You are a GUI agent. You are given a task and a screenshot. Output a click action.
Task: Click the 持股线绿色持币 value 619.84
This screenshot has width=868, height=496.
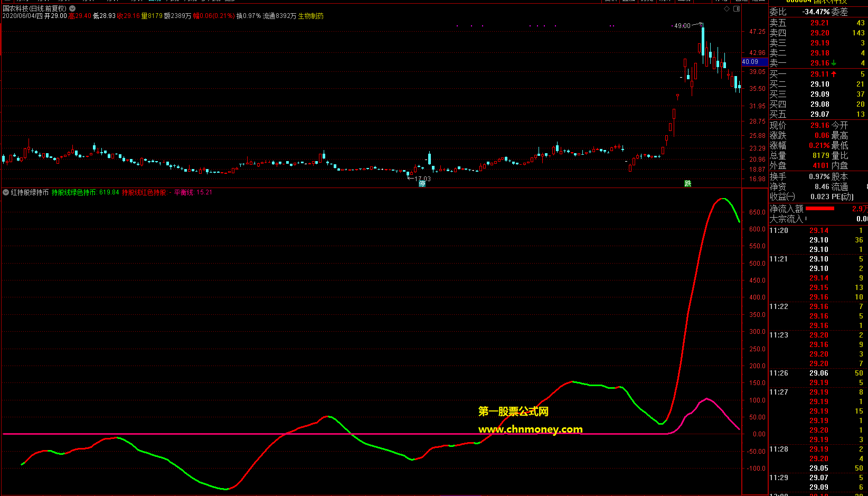(109, 192)
